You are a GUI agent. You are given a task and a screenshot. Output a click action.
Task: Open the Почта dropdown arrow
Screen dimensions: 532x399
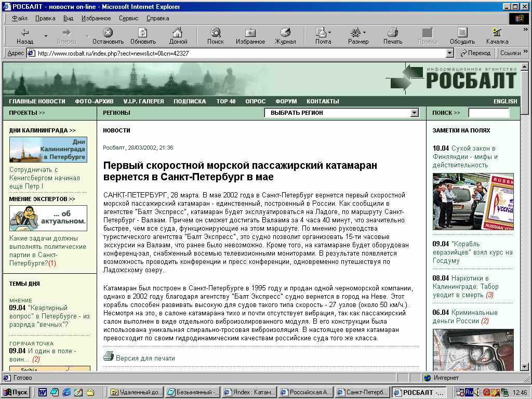pyautogui.click(x=329, y=33)
